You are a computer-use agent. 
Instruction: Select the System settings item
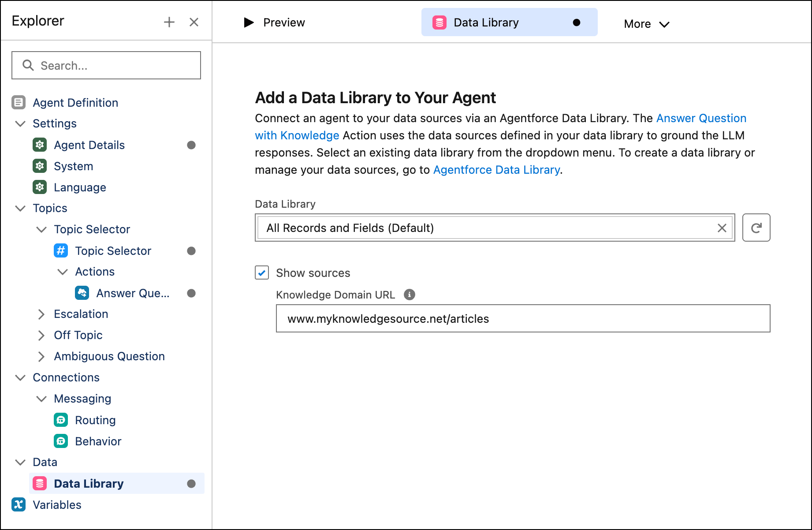coord(73,166)
